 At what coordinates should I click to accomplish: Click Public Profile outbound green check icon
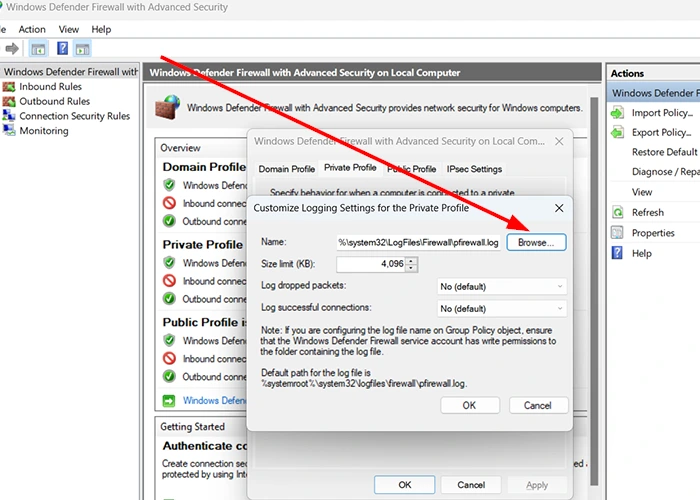point(169,376)
